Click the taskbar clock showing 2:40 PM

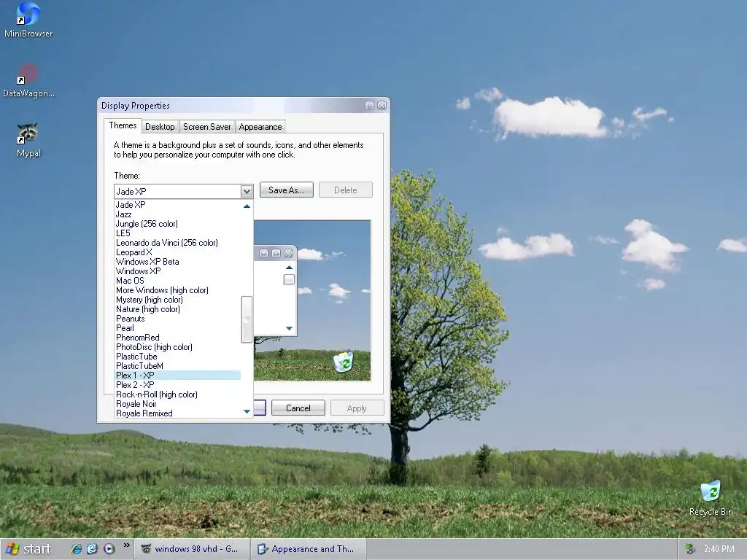[719, 549]
